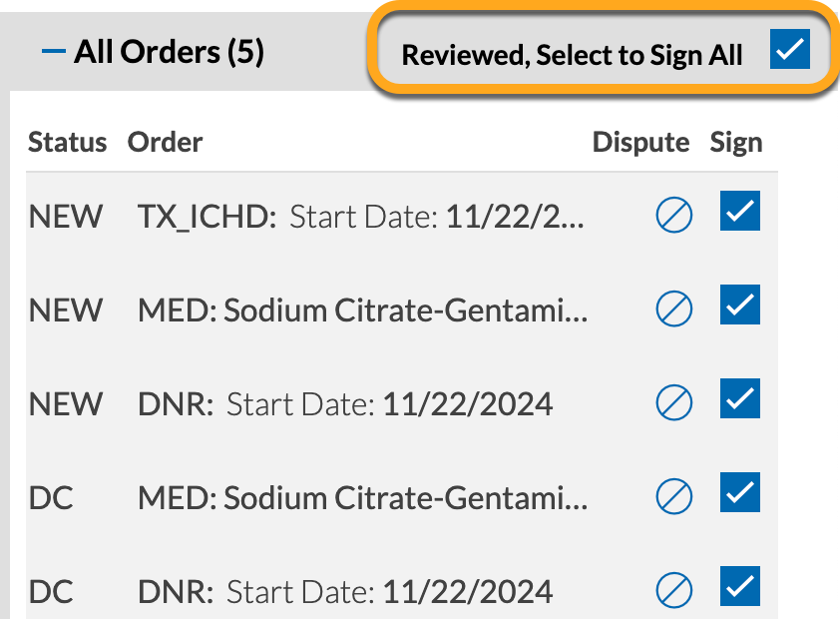Dispute the NEW DNR order
This screenshot has height=619, width=840.
(x=674, y=402)
